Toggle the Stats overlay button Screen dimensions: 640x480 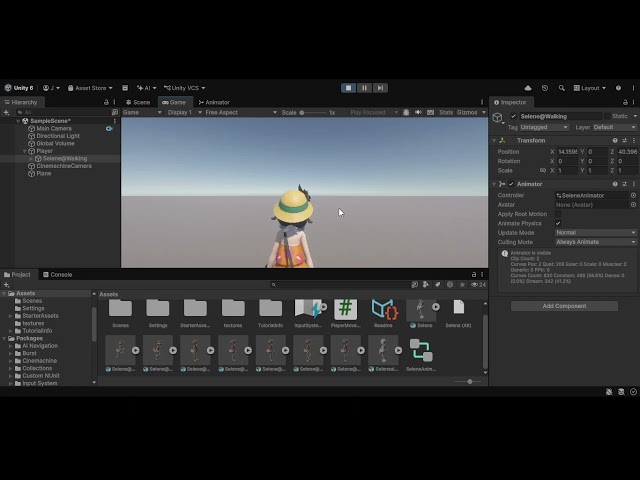click(x=446, y=112)
